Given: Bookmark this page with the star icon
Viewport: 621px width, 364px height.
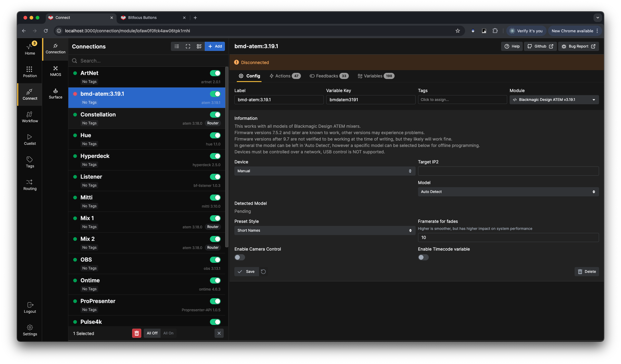Looking at the screenshot, I should pyautogui.click(x=457, y=31).
